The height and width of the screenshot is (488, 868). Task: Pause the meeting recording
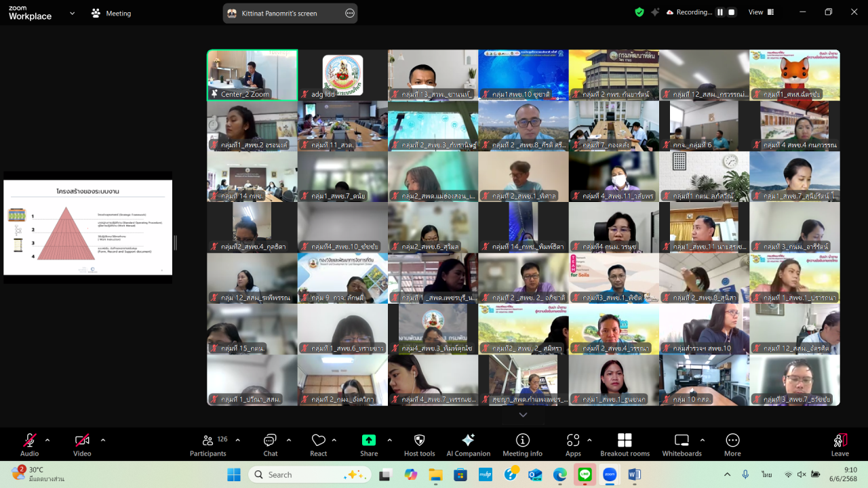click(x=720, y=12)
